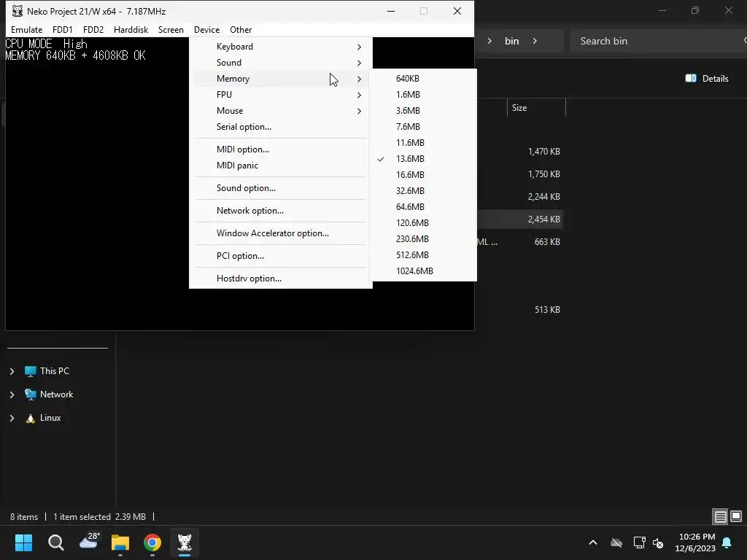Minimize the Neko Project 21/W window

(x=391, y=11)
